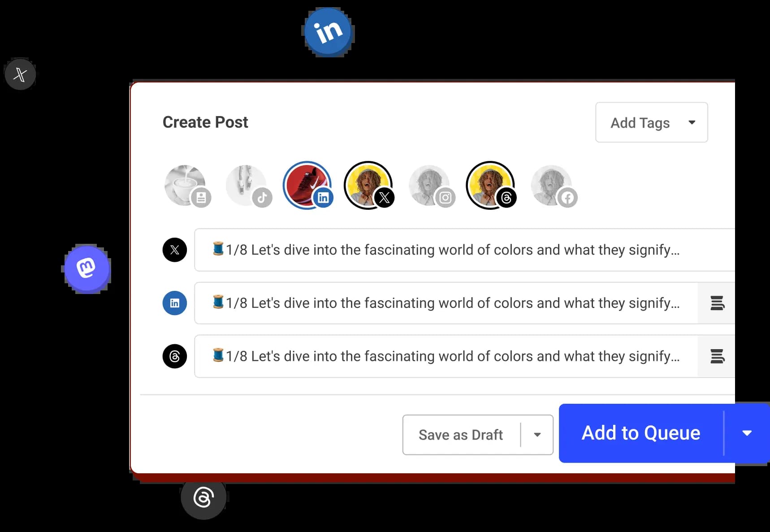Expand the Add to Queue options arrow
Image resolution: width=770 pixels, height=532 pixels.
click(x=747, y=433)
